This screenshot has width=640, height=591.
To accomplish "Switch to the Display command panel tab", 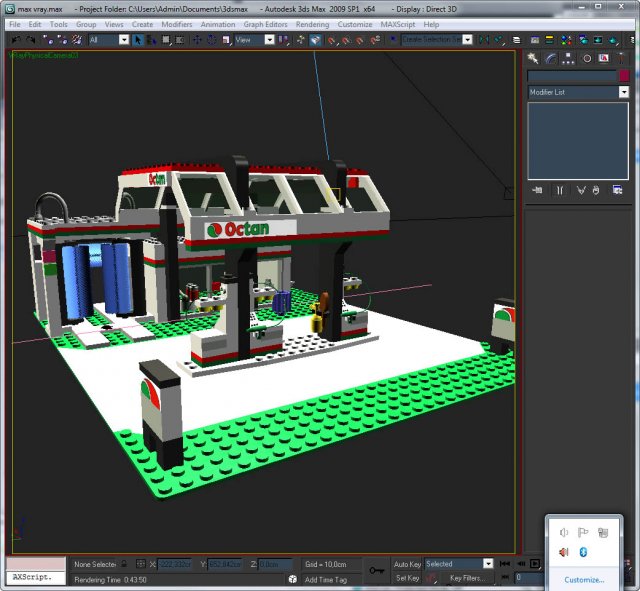I will point(604,58).
